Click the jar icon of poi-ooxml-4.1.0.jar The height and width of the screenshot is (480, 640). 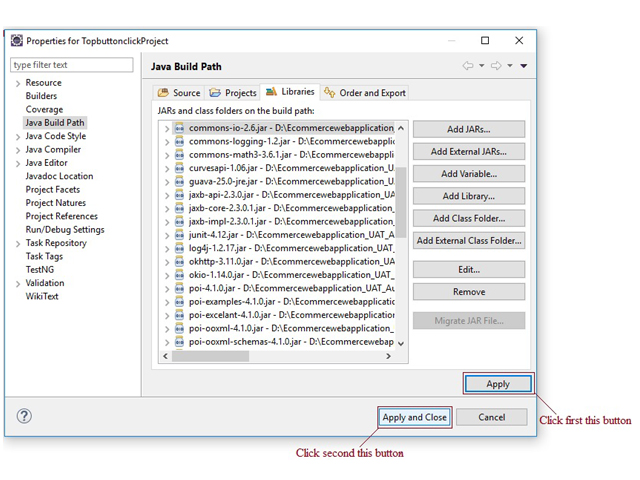(180, 329)
